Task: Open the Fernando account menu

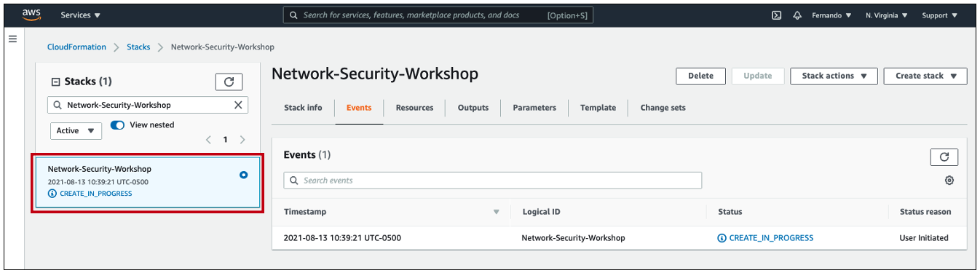Action: click(832, 15)
